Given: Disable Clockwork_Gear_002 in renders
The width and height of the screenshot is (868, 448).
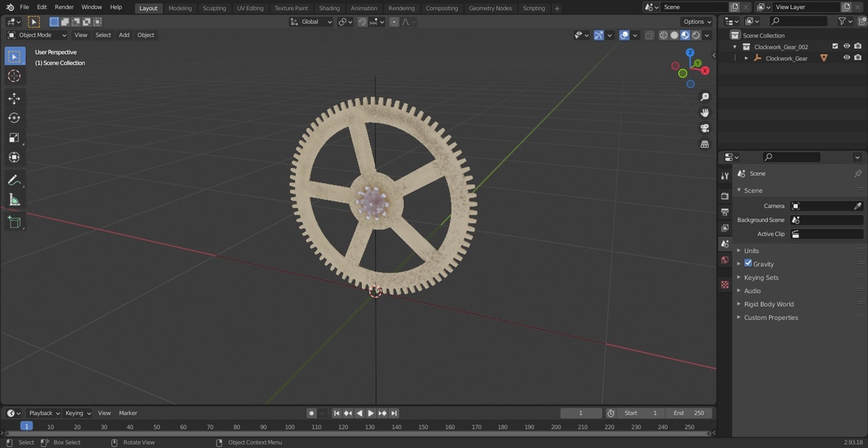Looking at the screenshot, I should coord(858,47).
